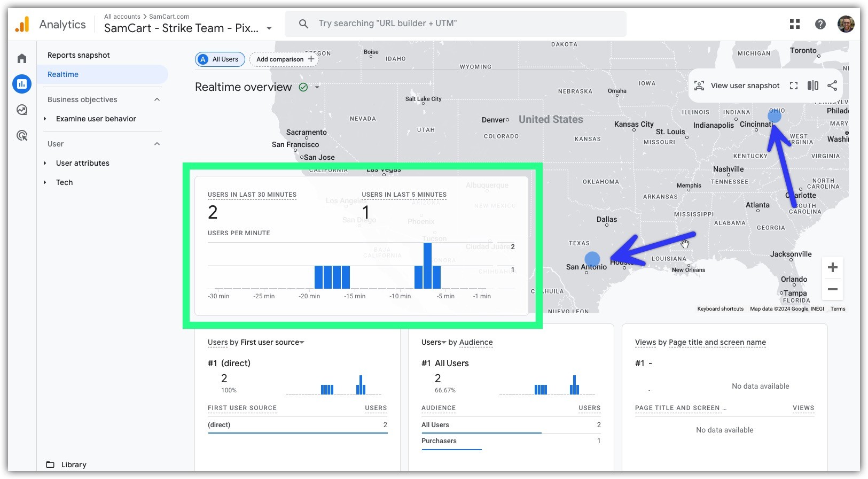Open the Home icon in sidebar
The image size is (868, 479).
22,58
